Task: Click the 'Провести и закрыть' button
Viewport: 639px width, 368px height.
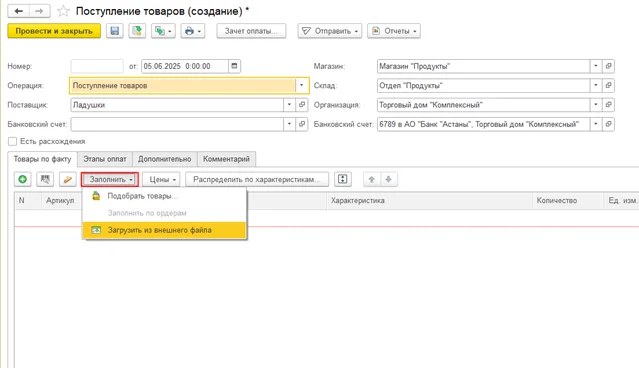Action: [x=54, y=31]
